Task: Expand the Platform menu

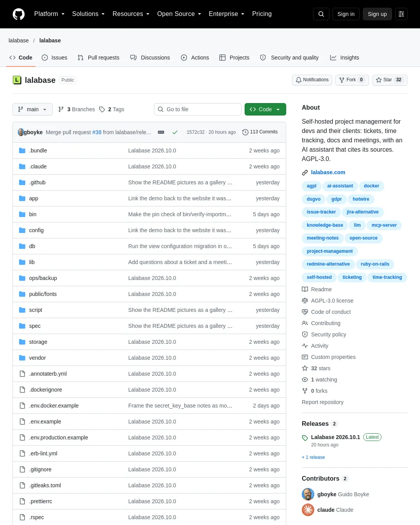Action: [x=49, y=14]
